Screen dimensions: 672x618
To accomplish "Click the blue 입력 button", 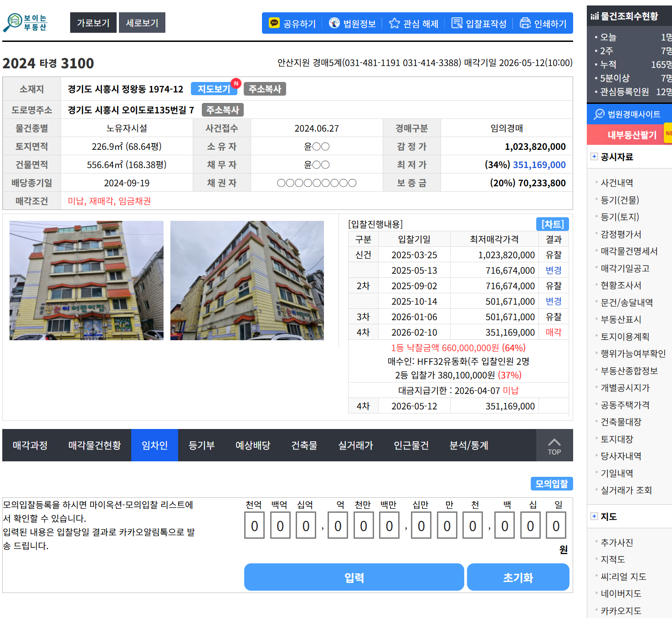I will click(354, 577).
